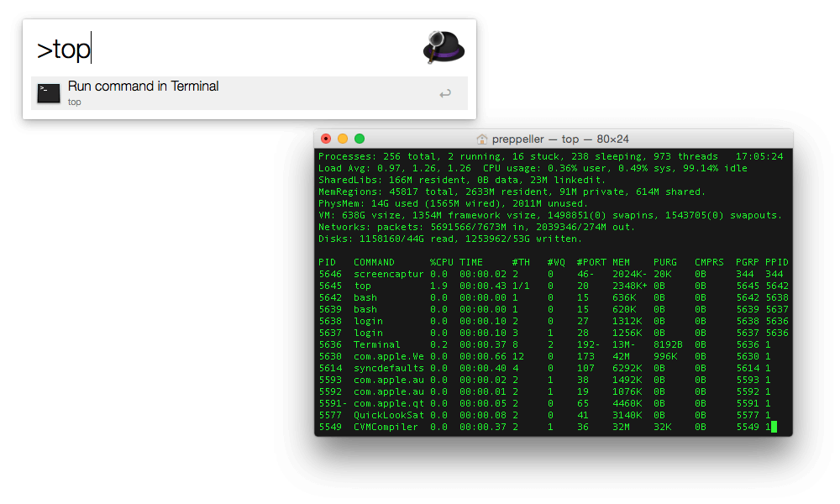Select the 'Run command in Terminal' result
Viewport: 840px width, 504px height.
click(249, 93)
